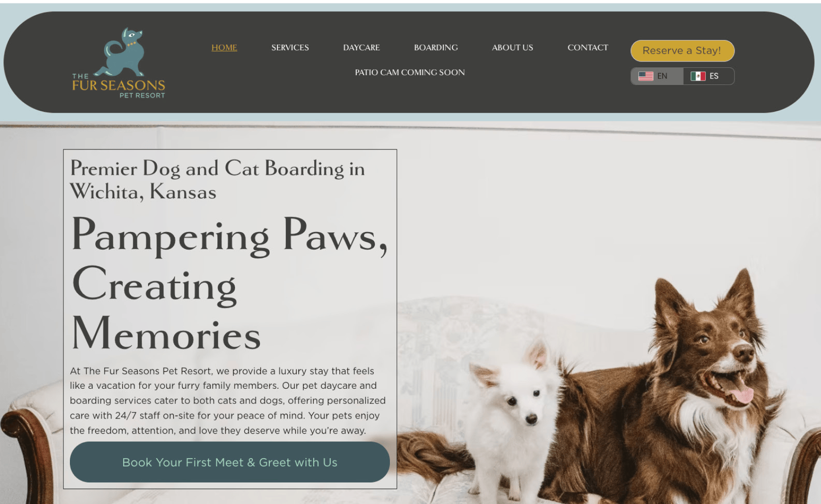Image resolution: width=821 pixels, height=504 pixels.
Task: Click the Reserve a Stay! button
Action: click(x=682, y=51)
